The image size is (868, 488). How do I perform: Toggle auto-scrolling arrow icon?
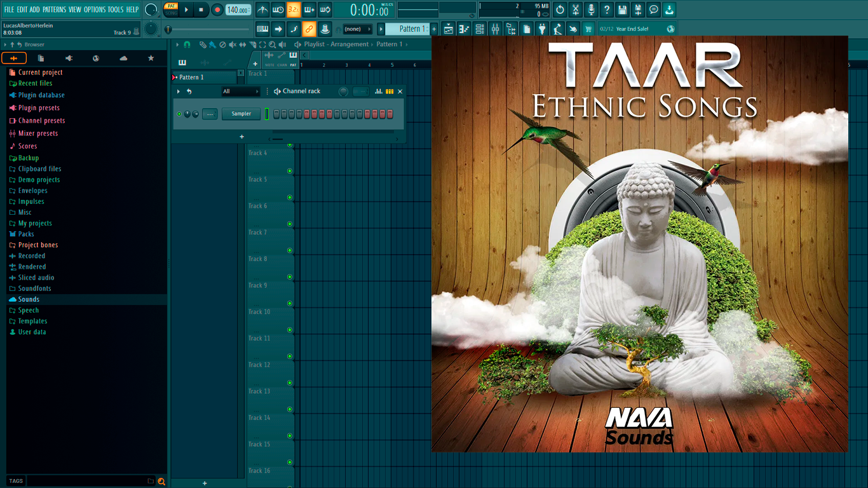click(278, 29)
